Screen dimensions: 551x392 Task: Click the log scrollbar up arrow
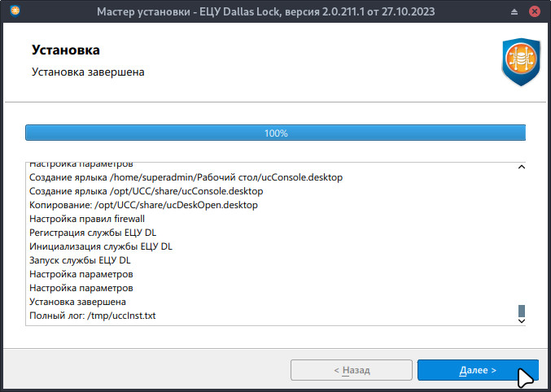pyautogui.click(x=521, y=168)
